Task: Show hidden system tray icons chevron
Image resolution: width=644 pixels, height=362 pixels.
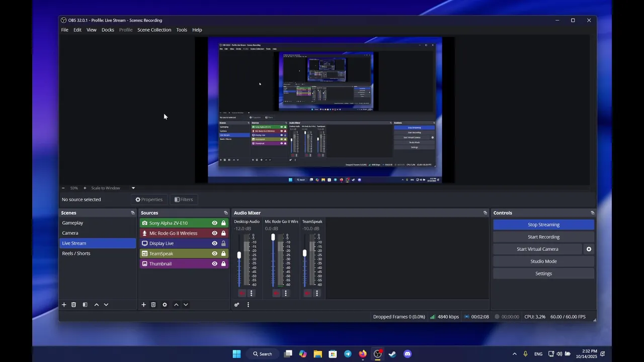Action: pos(514,354)
